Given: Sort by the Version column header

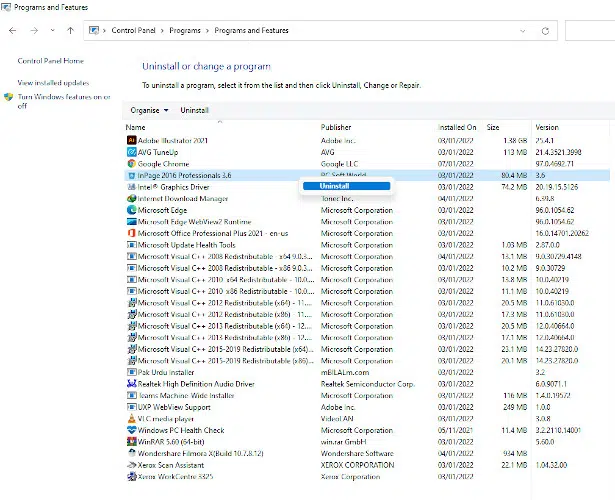Looking at the screenshot, I should [547, 127].
